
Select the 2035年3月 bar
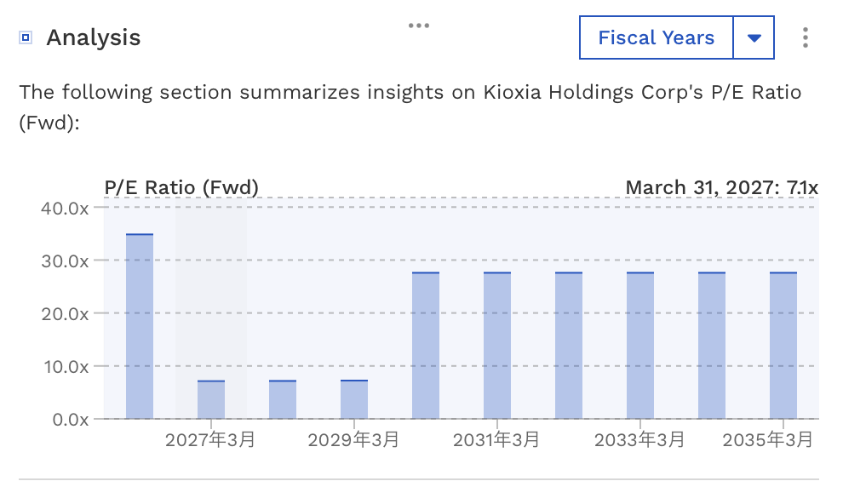[x=783, y=346]
